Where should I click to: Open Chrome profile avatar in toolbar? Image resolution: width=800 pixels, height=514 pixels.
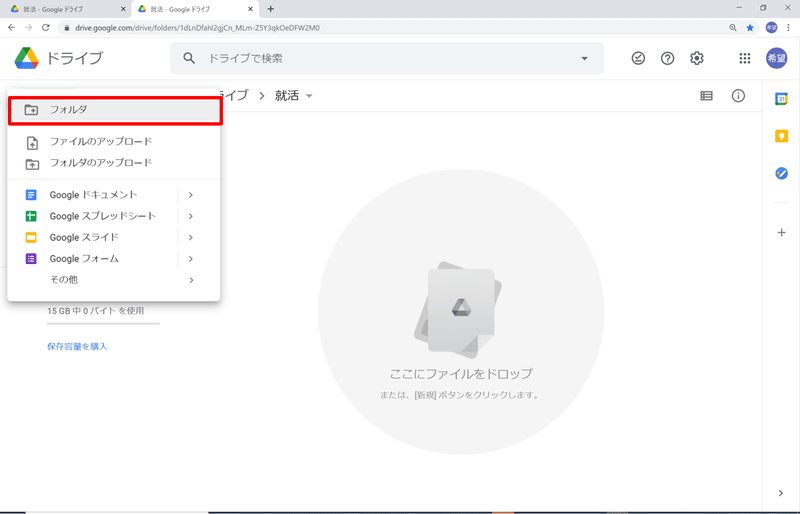(x=771, y=28)
